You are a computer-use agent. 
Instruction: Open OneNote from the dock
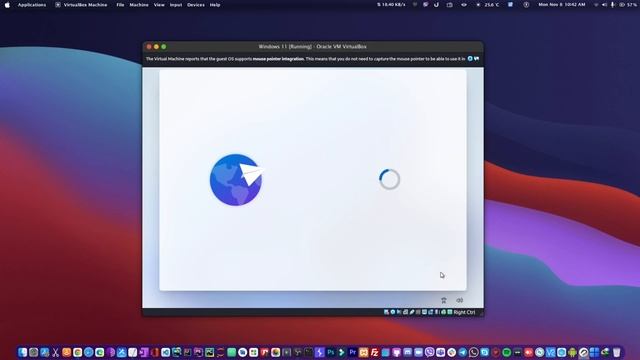point(144,352)
